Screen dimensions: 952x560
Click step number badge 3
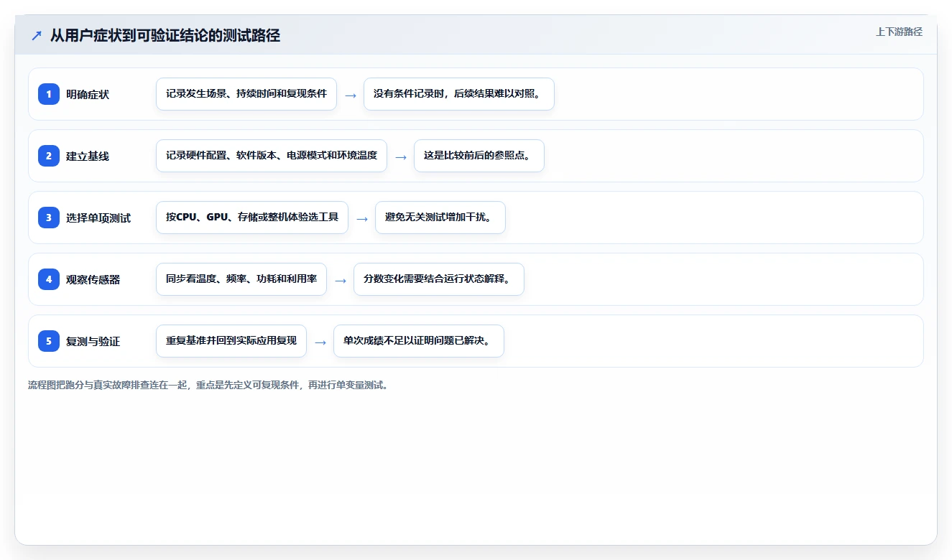[x=49, y=218]
